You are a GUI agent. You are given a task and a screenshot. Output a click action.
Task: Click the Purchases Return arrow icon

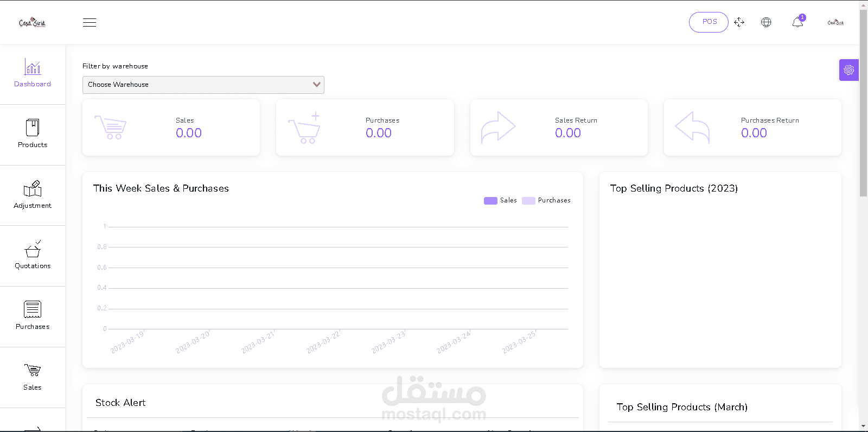692,127
